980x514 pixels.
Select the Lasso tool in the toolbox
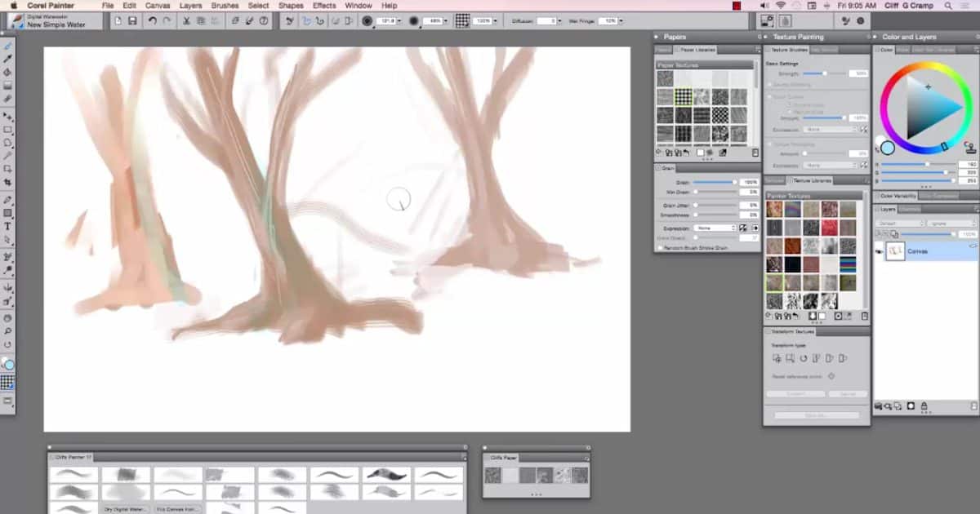[7, 142]
